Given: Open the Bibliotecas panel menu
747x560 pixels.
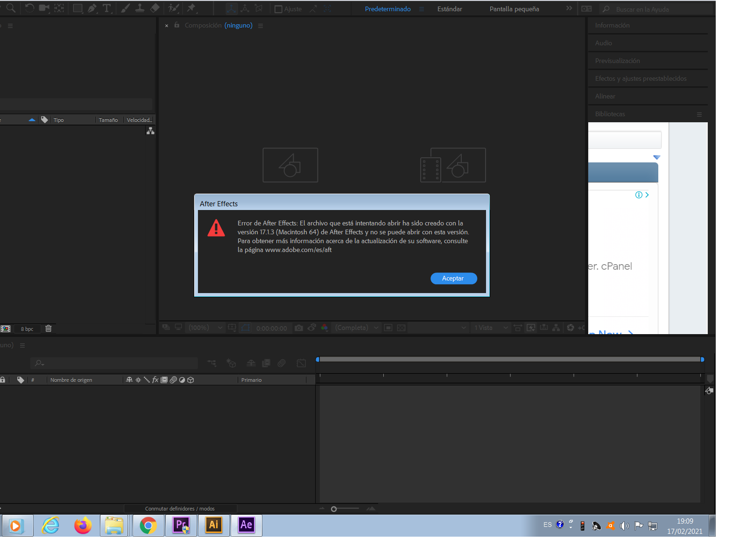Looking at the screenshot, I should tap(699, 114).
